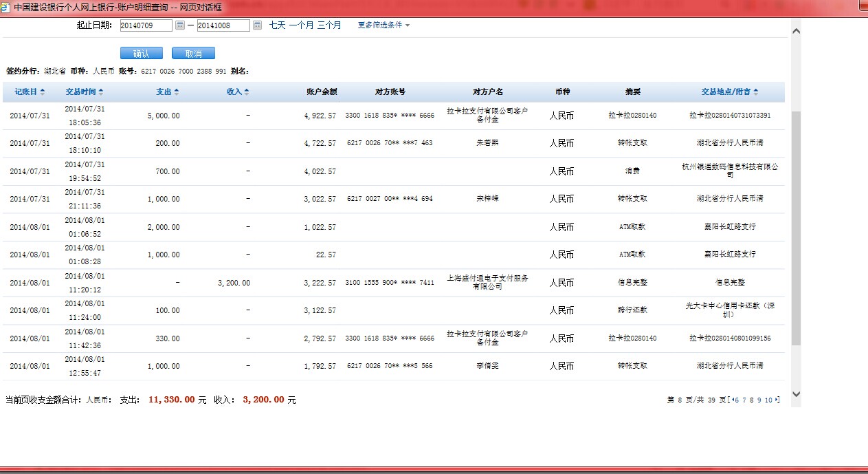Expand 更多筛选条件 filter options
Viewport: 868px width, 474px height.
click(383, 25)
